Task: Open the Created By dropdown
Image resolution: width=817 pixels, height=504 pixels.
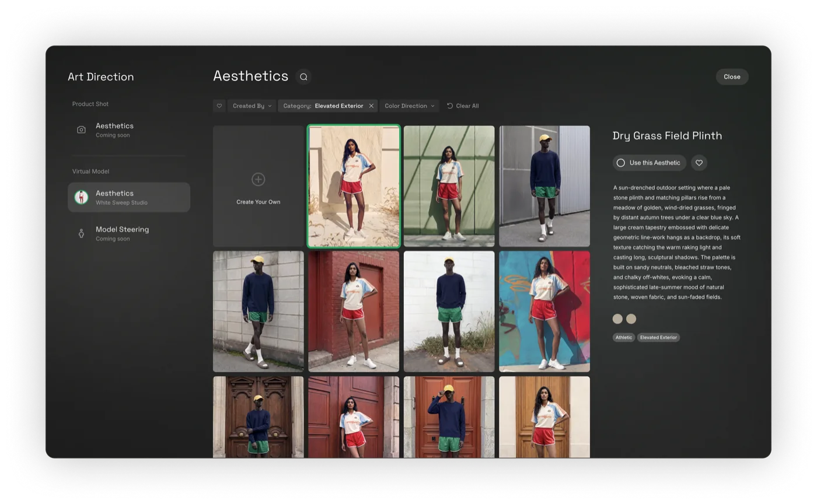Action: point(252,106)
